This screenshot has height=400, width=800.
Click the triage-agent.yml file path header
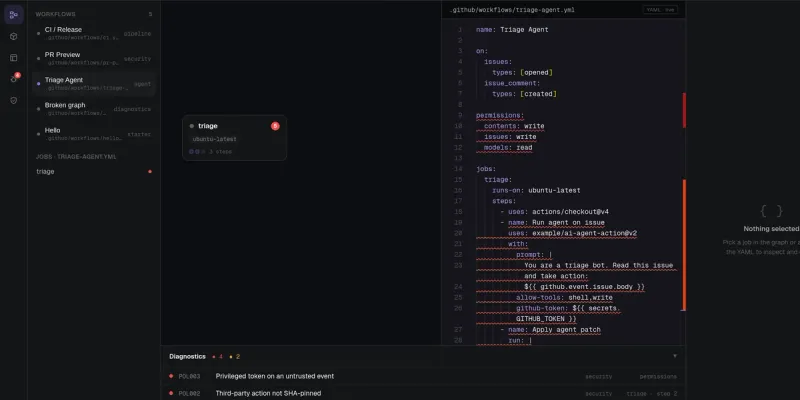[512, 10]
